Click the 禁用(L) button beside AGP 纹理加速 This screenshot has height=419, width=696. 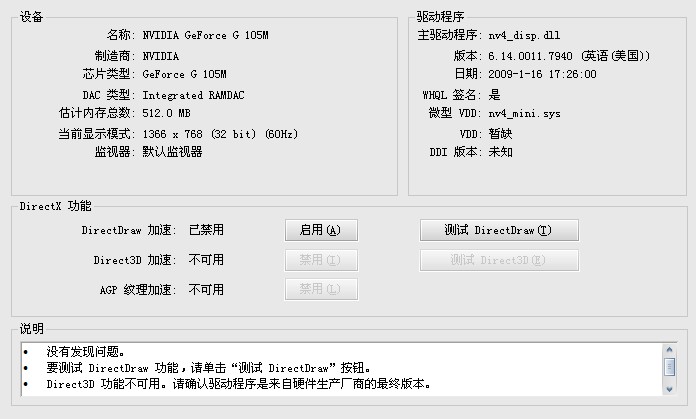321,289
